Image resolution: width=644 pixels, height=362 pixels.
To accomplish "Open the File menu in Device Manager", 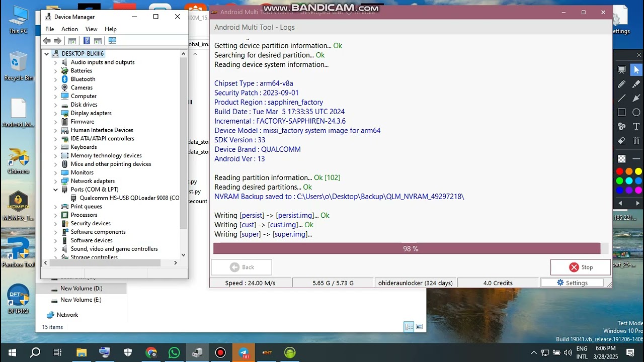I will [49, 29].
